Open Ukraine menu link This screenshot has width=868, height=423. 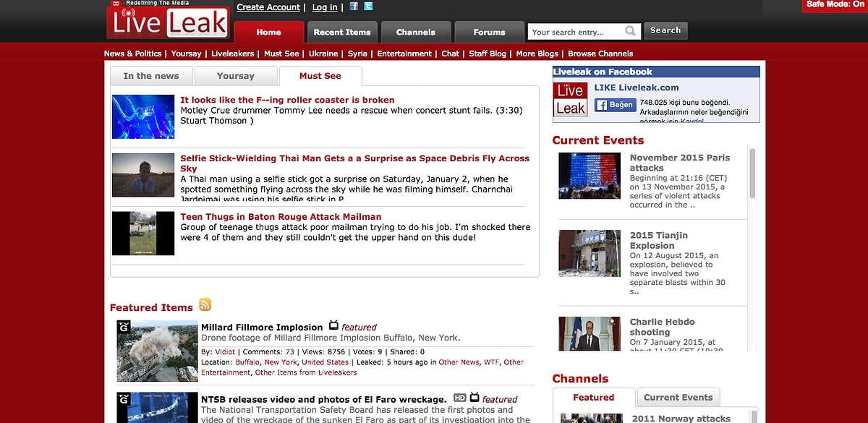coord(323,54)
